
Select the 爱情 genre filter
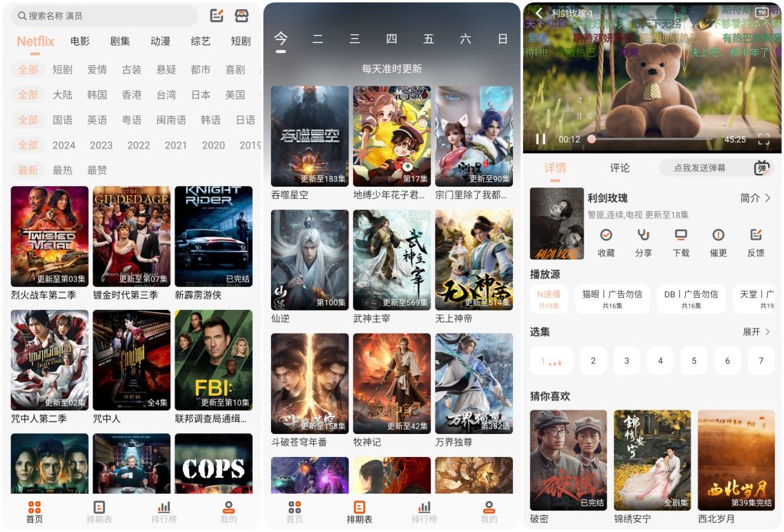tap(97, 70)
